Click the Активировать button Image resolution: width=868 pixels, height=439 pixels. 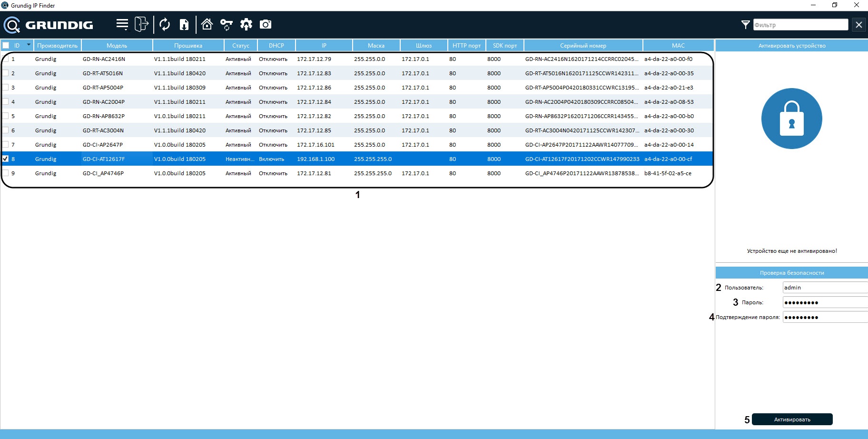point(792,419)
